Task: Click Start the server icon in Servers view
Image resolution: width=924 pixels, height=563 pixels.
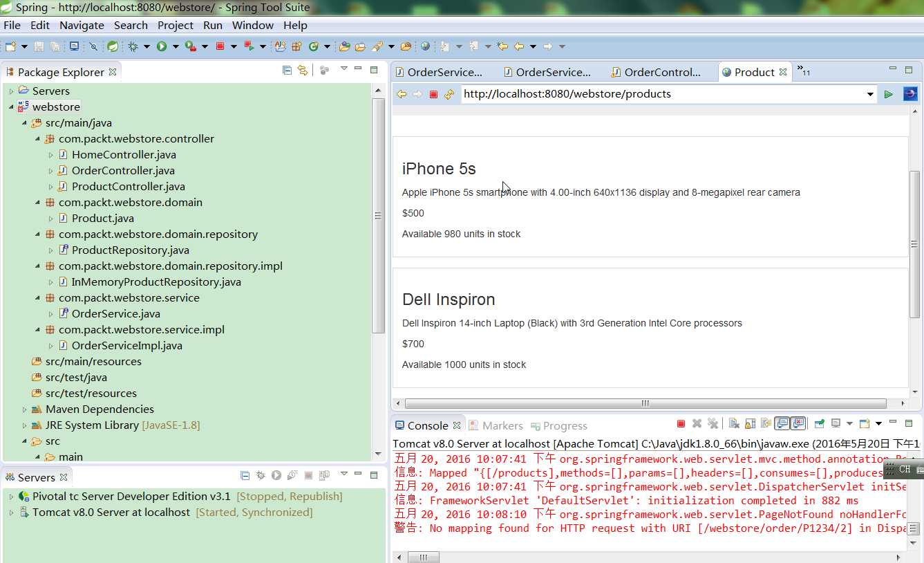Action: click(x=276, y=475)
